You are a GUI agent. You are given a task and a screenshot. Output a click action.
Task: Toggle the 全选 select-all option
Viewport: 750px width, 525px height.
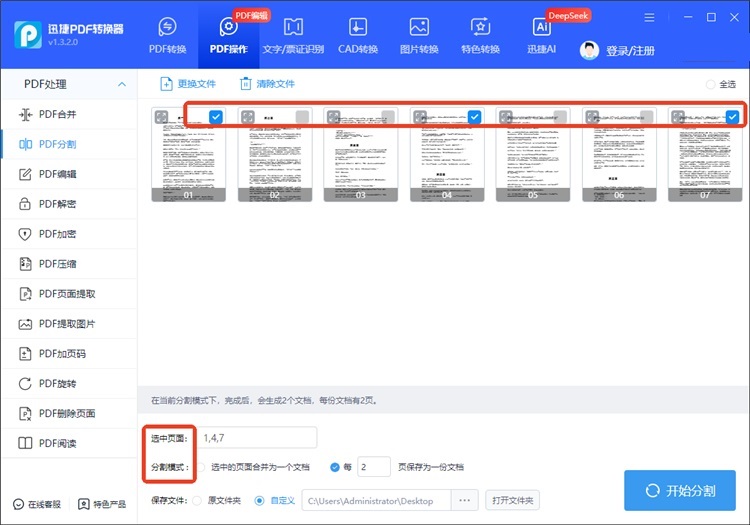[711, 85]
